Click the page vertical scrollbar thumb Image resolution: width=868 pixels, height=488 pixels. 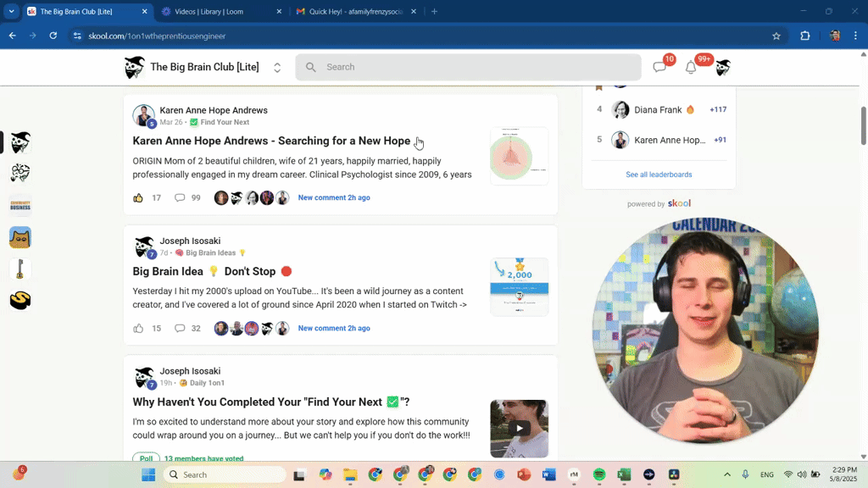click(863, 125)
